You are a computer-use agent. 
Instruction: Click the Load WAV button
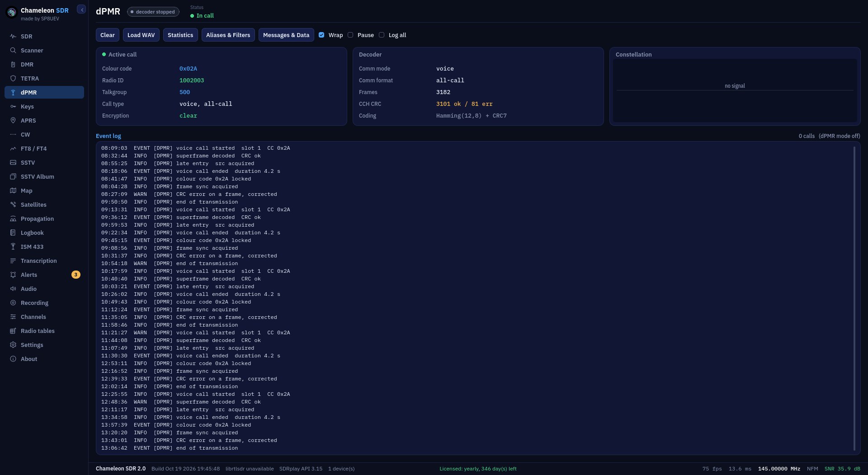[x=141, y=35]
